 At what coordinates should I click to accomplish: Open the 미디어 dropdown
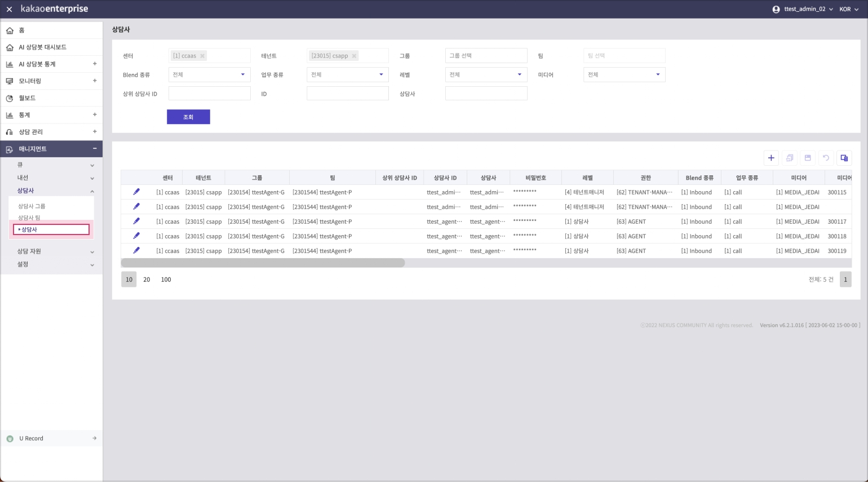624,74
